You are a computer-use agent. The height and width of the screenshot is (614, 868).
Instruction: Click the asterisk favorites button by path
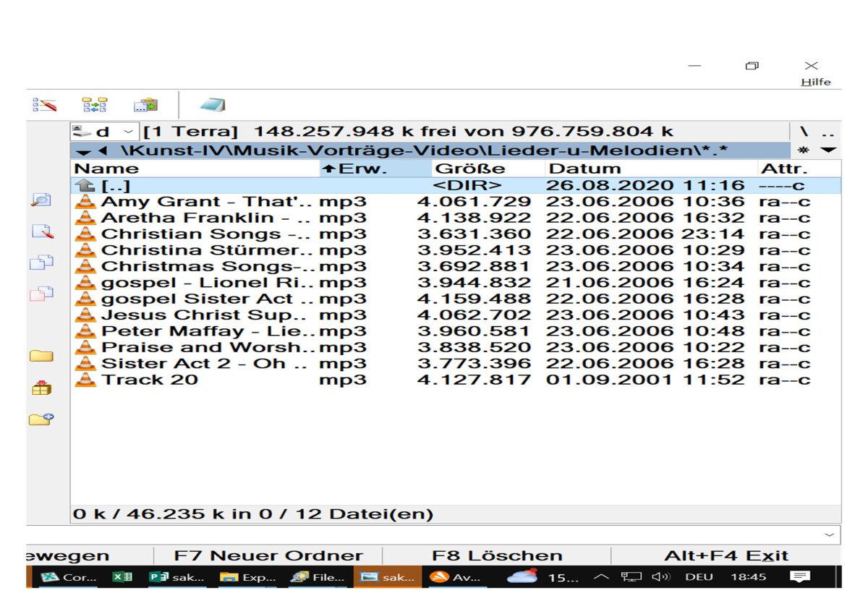802,150
